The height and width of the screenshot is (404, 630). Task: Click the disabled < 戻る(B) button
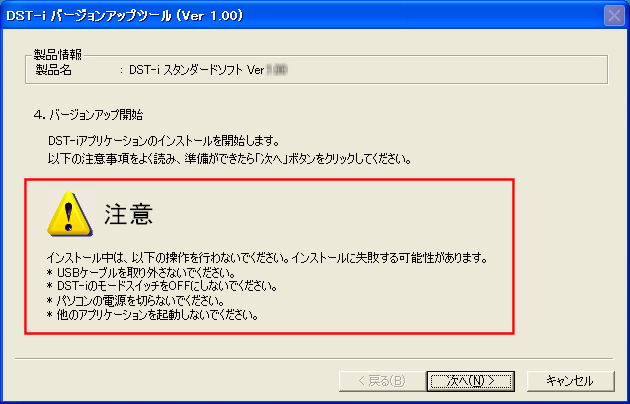coord(382,381)
